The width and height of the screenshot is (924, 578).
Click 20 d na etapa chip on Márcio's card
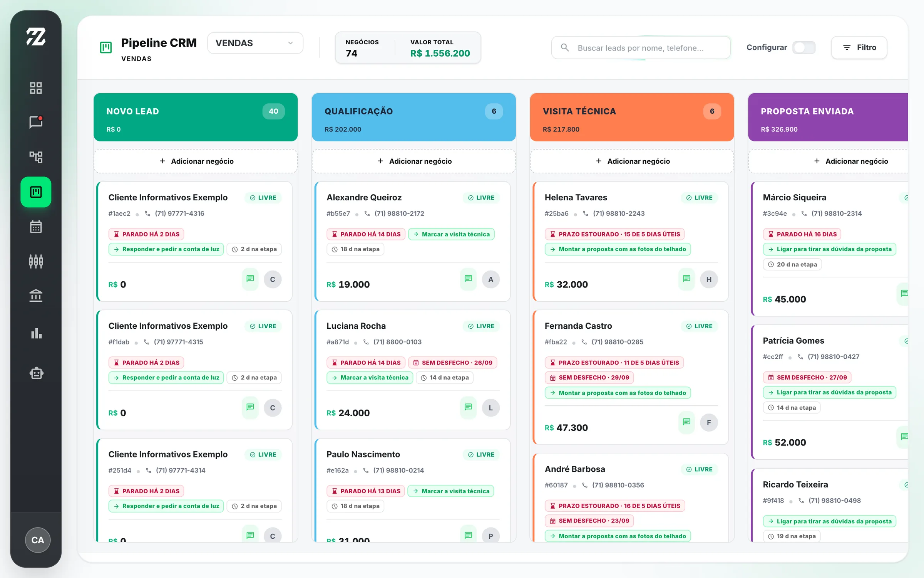792,264
